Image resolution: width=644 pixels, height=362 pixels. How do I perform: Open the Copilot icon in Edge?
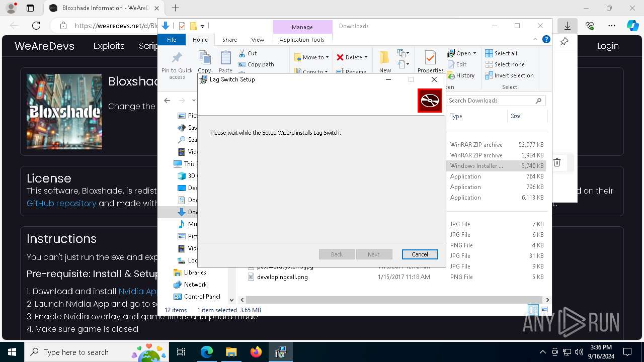click(632, 26)
